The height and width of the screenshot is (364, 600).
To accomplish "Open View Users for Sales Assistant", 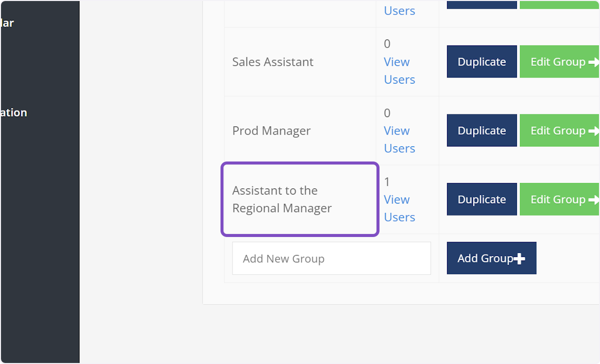I will 399,70.
